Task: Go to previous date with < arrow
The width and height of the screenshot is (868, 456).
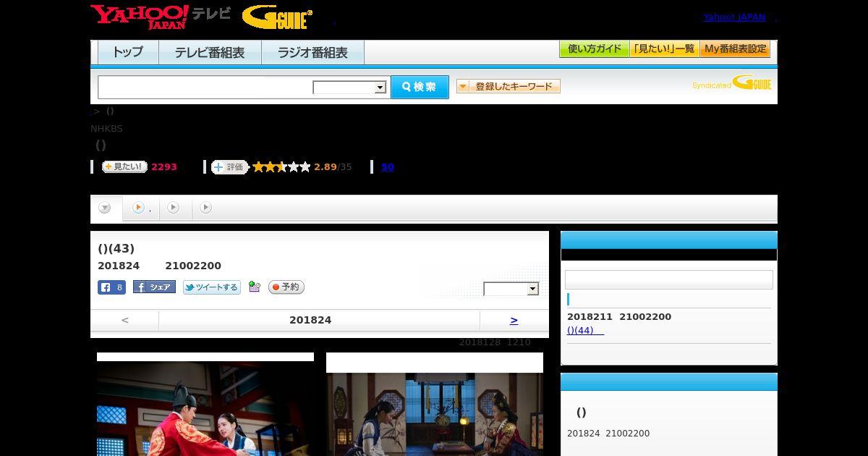Action: coord(125,320)
